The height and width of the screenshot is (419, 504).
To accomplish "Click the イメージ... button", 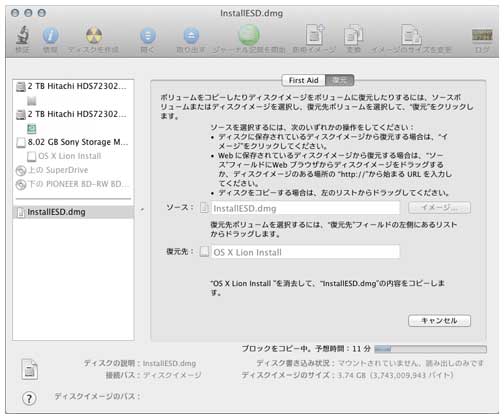I will [x=439, y=208].
